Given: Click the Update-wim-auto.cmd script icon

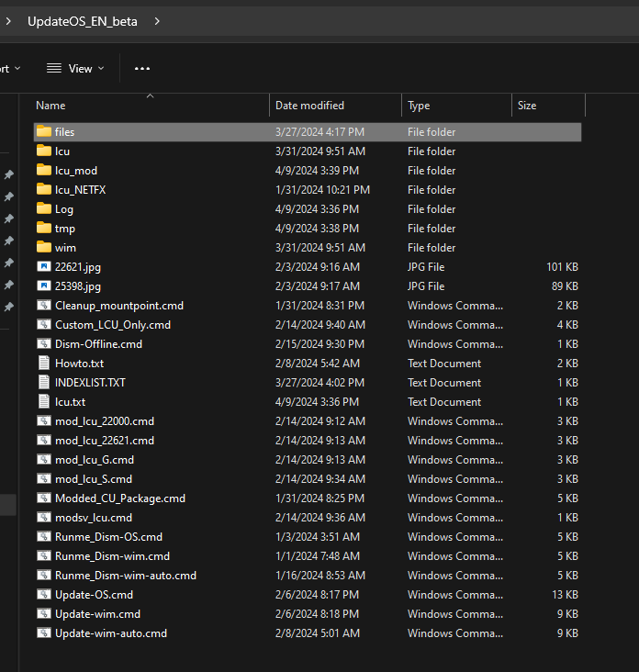Looking at the screenshot, I should click(x=44, y=633).
